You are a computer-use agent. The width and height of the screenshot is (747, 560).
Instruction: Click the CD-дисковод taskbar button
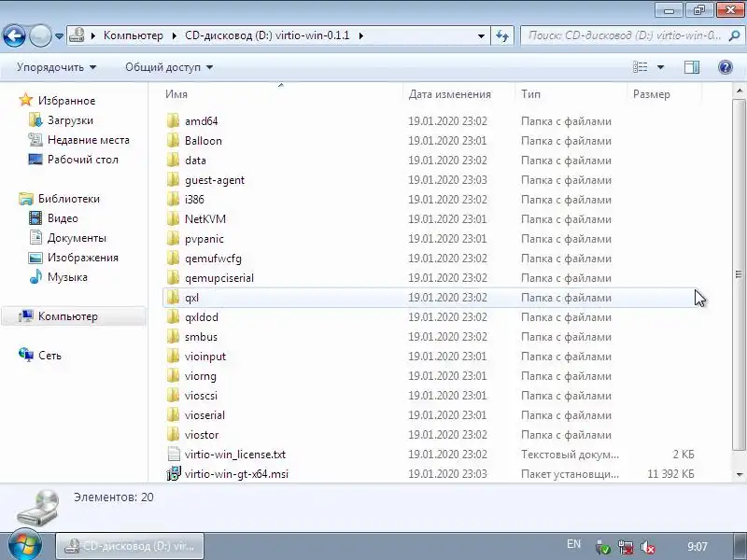[x=130, y=546]
